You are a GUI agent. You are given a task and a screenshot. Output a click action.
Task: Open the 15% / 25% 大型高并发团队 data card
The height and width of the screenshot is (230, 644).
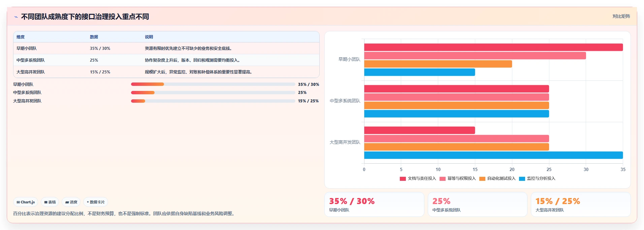tap(581, 204)
